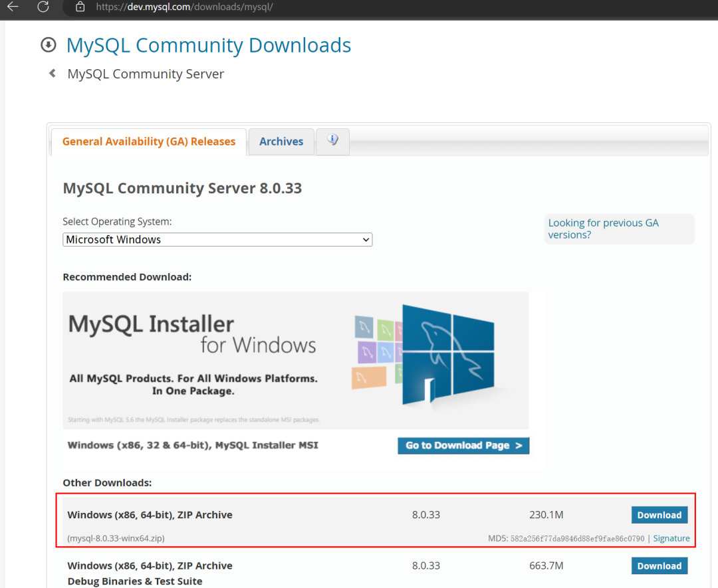The height and width of the screenshot is (588, 718).
Task: Click the mysql-8.0.33-winx64.zip filename text
Action: [116, 538]
